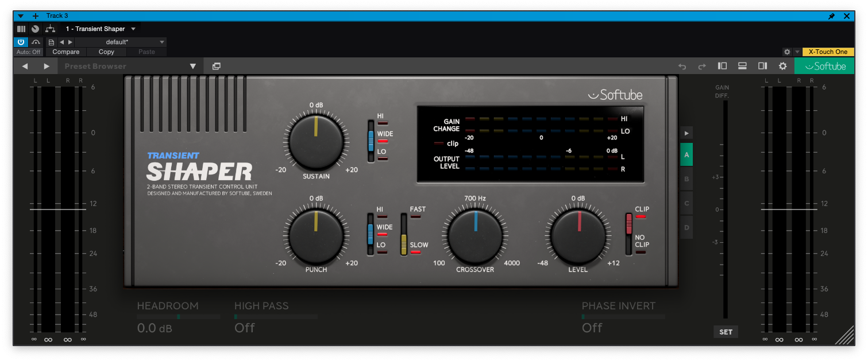Open Softube plugin settings gear
This screenshot has width=868, height=361.
point(782,66)
